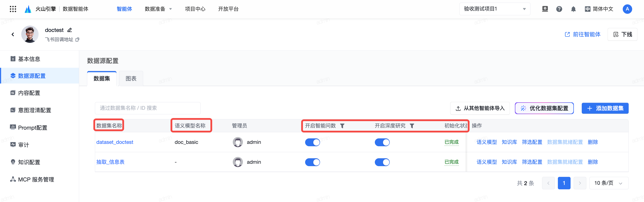The height and width of the screenshot is (202, 644).
Task: Switch to the 图表 tab
Action: [x=131, y=79]
